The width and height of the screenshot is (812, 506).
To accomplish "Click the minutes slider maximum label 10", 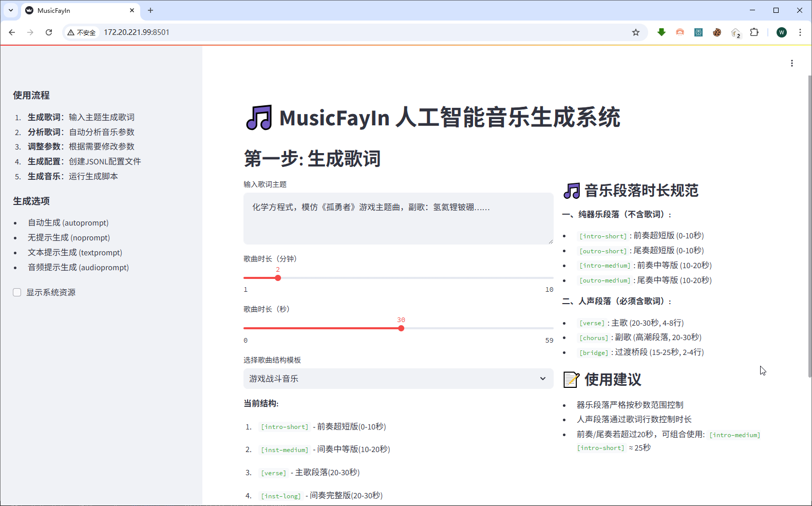I will (x=549, y=290).
